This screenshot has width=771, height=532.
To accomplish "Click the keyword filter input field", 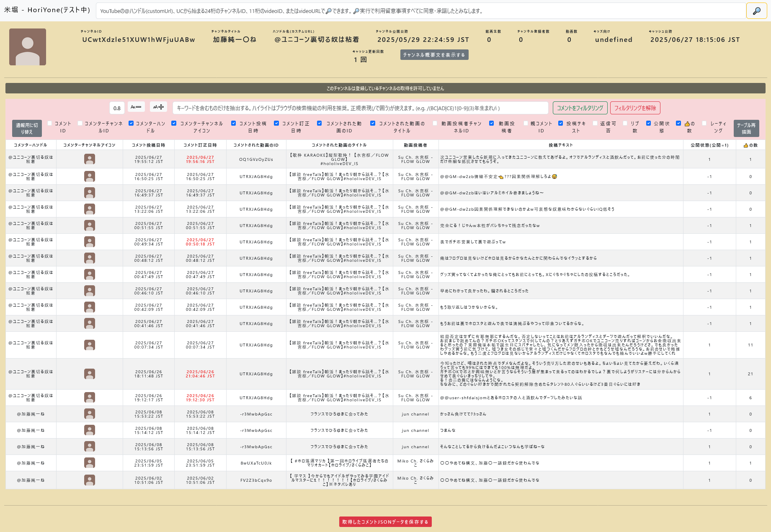I will pos(360,108).
